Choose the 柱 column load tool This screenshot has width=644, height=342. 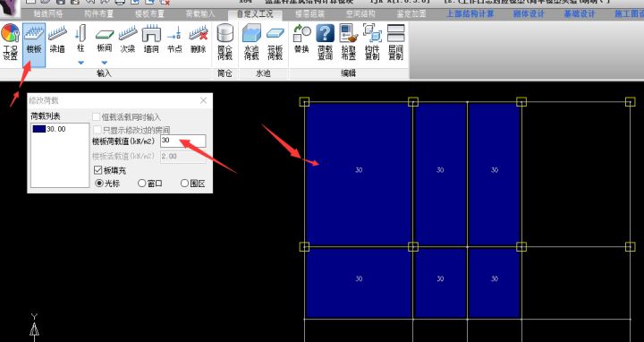point(80,39)
